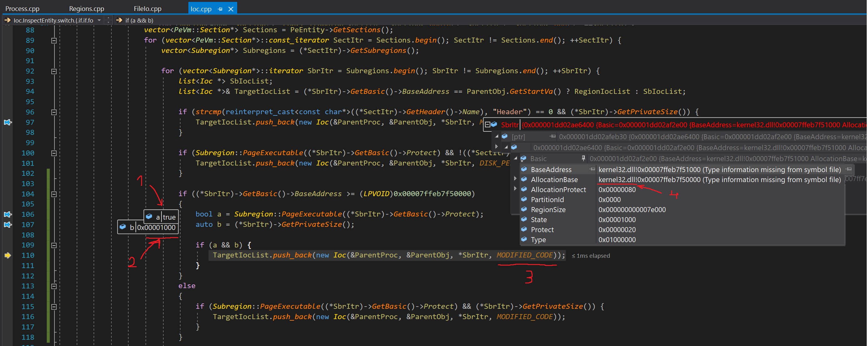Pin the BaseAddress datatip row
The width and height of the screenshot is (868, 346).
click(x=592, y=170)
